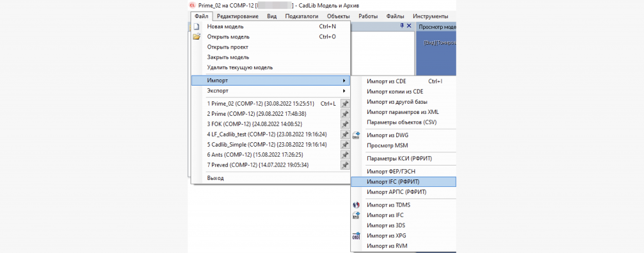
Task: Click the DWG import icon
Action: (357, 135)
